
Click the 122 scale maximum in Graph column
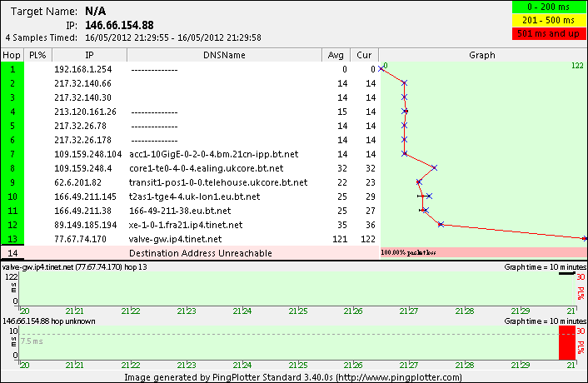tap(577, 66)
